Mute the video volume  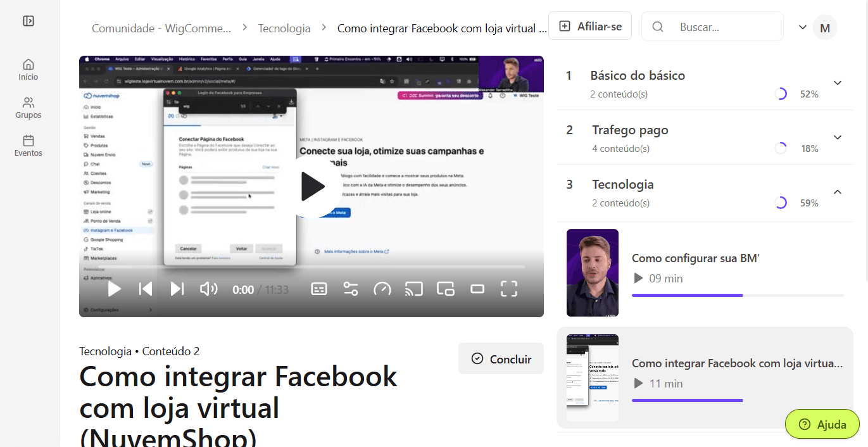208,289
